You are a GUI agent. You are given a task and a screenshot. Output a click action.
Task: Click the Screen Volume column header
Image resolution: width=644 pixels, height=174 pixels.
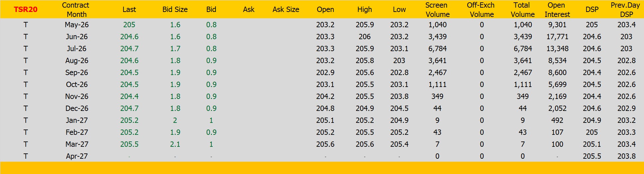coord(437,10)
